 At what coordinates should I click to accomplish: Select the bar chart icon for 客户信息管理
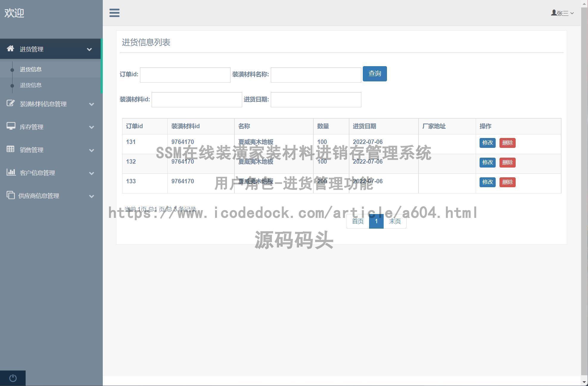[x=11, y=172]
